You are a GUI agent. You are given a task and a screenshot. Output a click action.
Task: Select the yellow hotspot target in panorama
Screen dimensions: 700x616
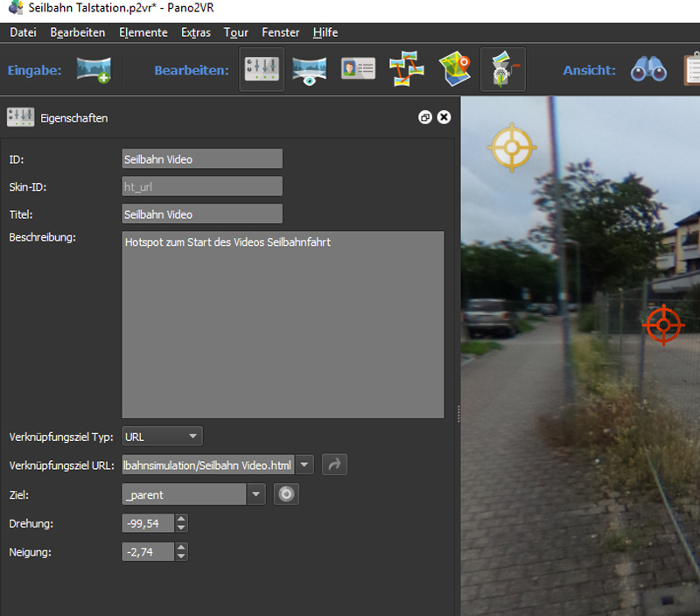pos(512,146)
